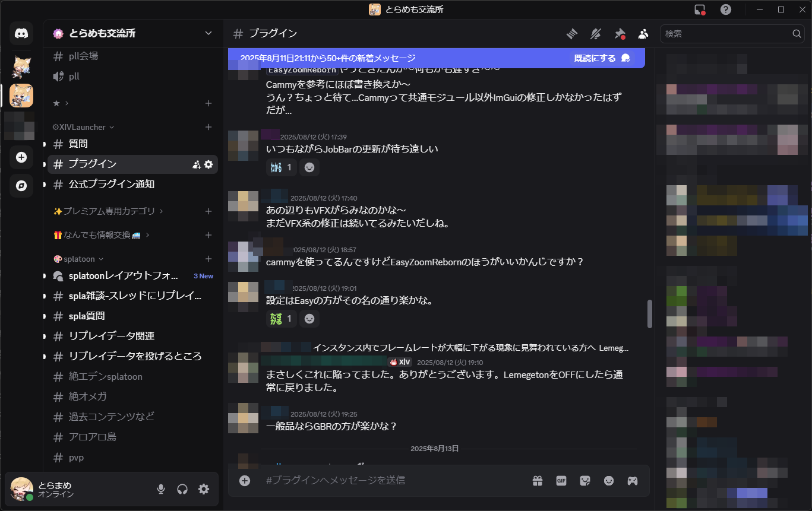The height and width of the screenshot is (511, 812).
Task: Open the Explore Discoverable Servers compass icon
Action: coord(21,186)
